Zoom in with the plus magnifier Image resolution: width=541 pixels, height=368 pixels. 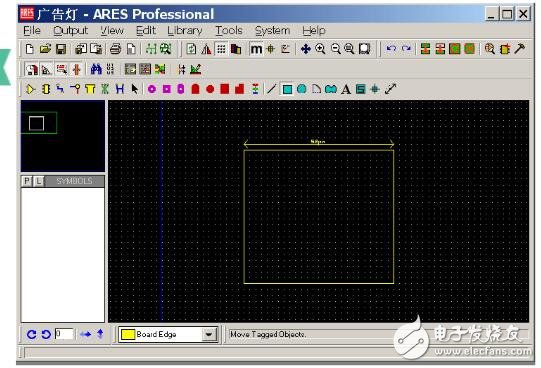(321, 49)
